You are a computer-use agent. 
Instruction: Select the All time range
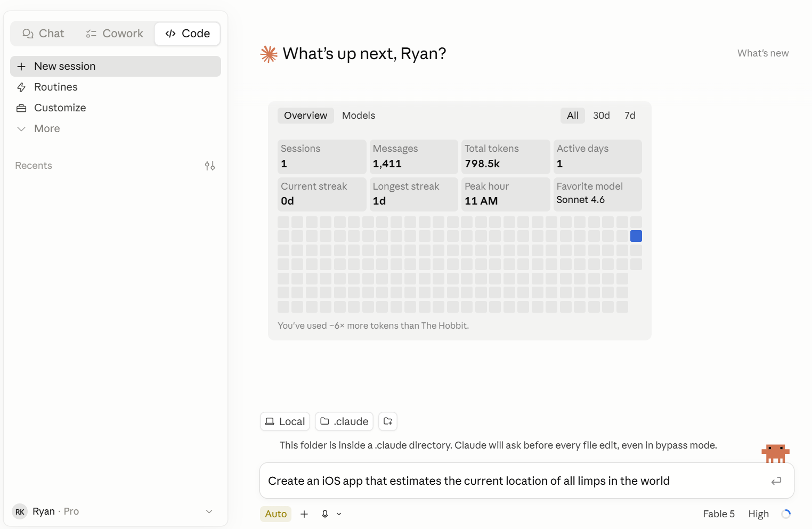(x=573, y=116)
